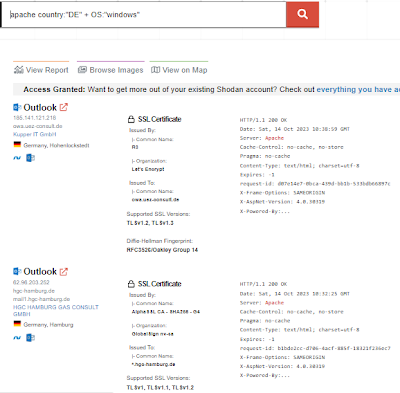Open the Browse Images tab
Viewport: 400px width, 393px height.
[110, 70]
